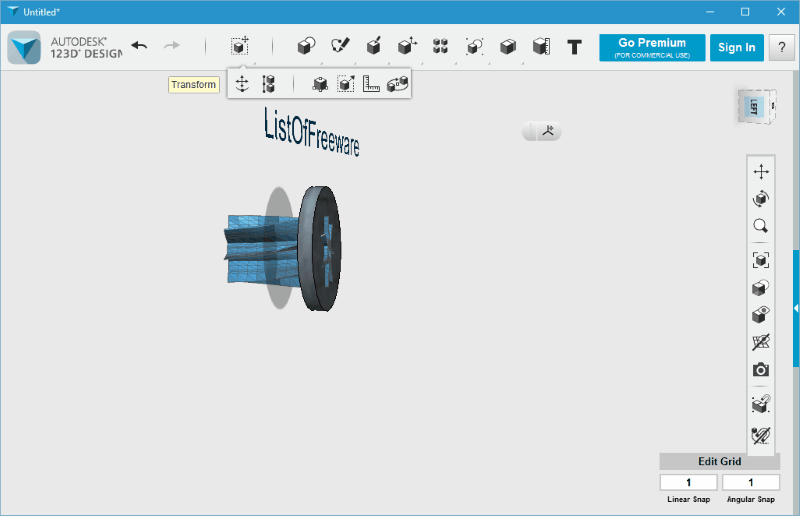Click the LEFT face of the view cube
This screenshot has height=516, width=800.
click(754, 107)
